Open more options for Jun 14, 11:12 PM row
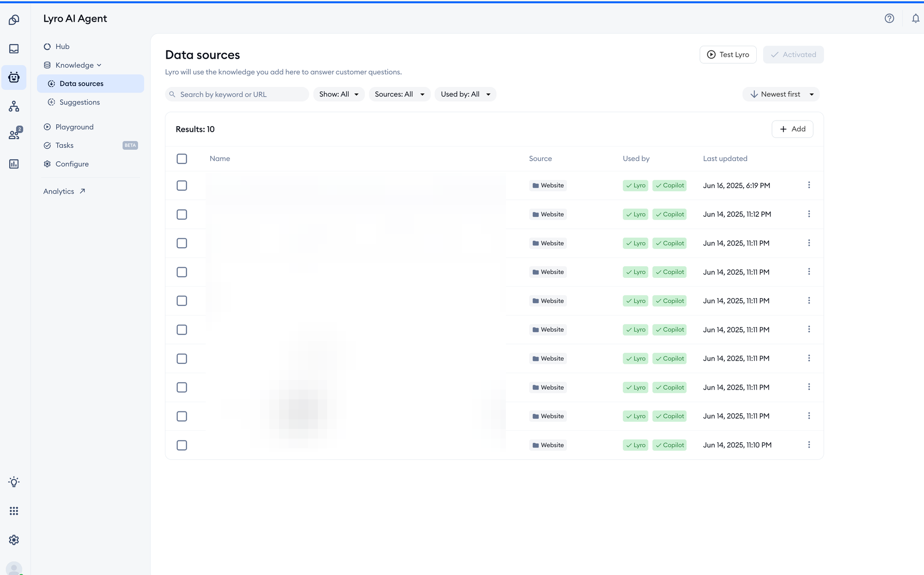The height and width of the screenshot is (575, 924). (x=809, y=214)
